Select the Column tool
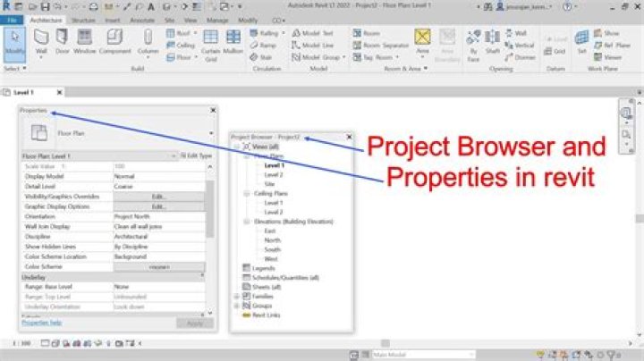Viewport: 644px width, 361px height. (x=148, y=42)
